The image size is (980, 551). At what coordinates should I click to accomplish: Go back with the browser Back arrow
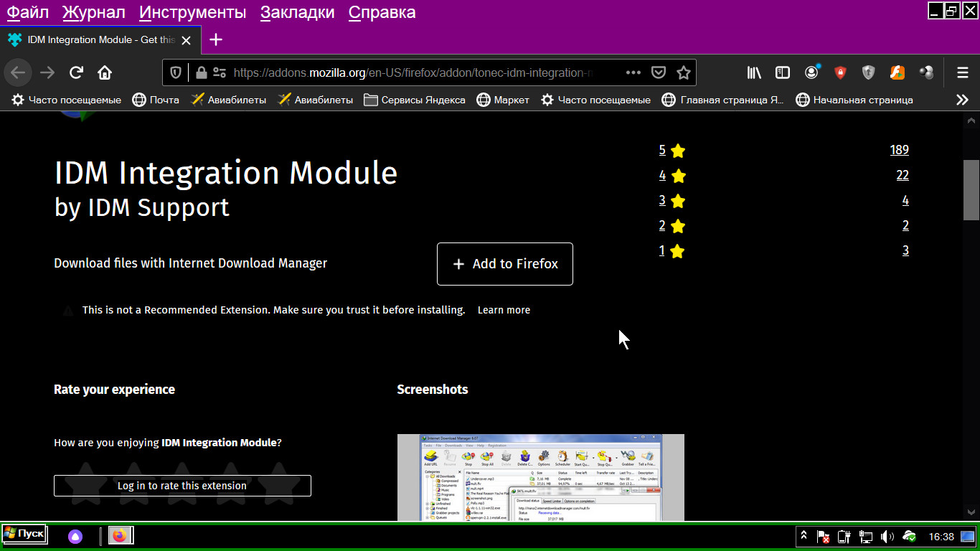[18, 72]
